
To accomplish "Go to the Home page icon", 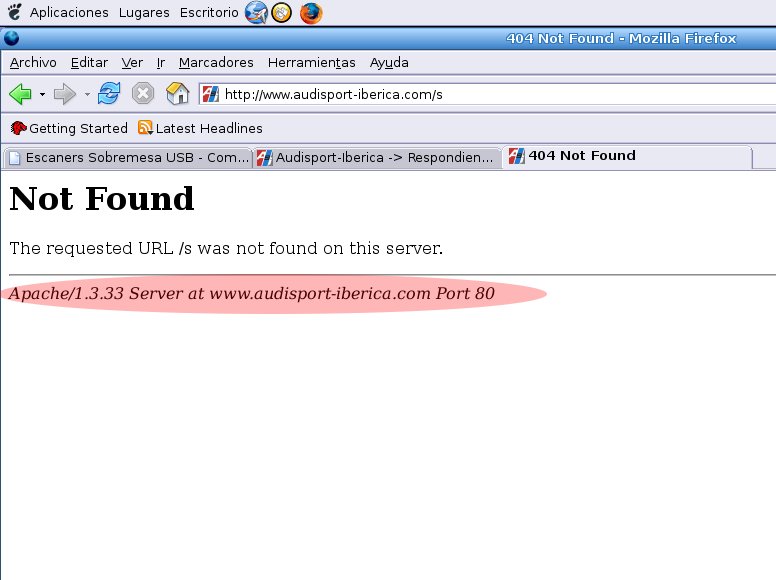I will [x=178, y=94].
